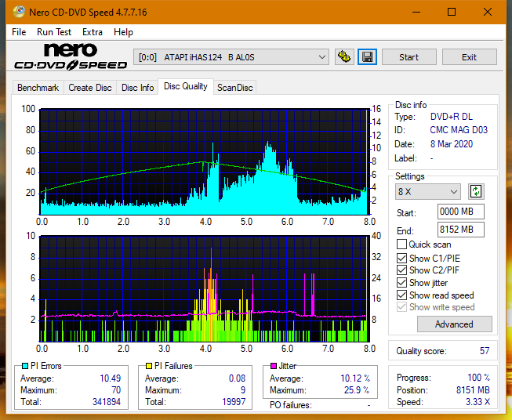This screenshot has width=512, height=420.
Task: Uncheck Show C2/PIF option
Action: click(401, 270)
